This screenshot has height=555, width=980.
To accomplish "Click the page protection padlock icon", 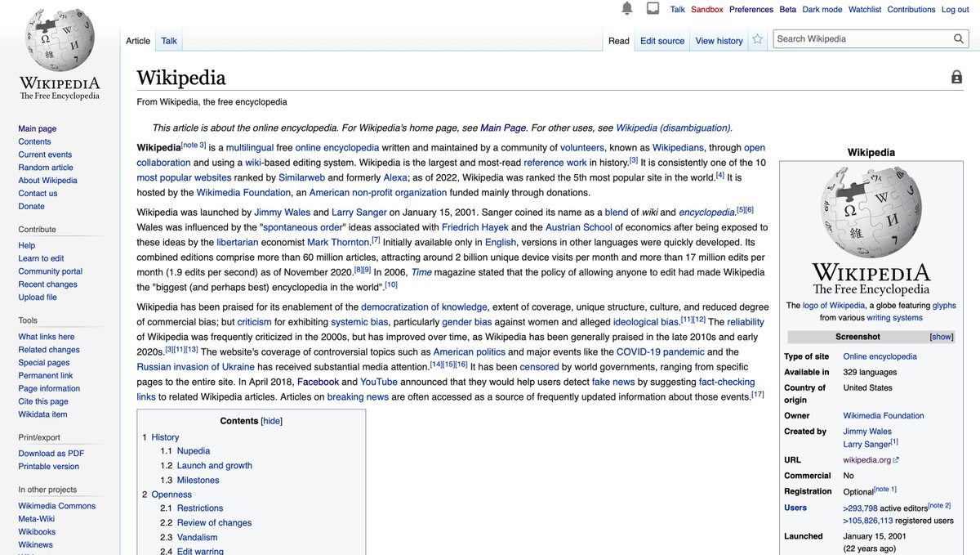I will pyautogui.click(x=955, y=76).
